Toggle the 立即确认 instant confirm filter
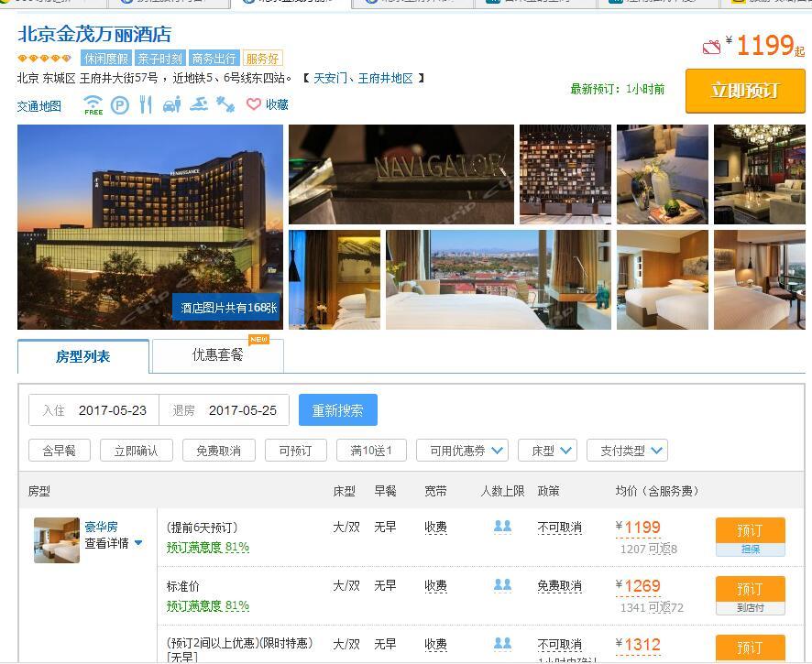The image size is (812, 664). pyautogui.click(x=137, y=451)
